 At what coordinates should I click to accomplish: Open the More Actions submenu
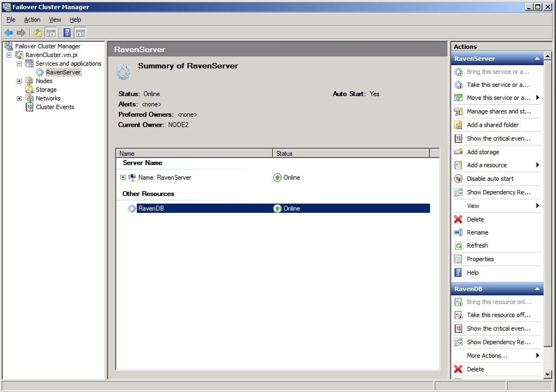click(x=538, y=356)
